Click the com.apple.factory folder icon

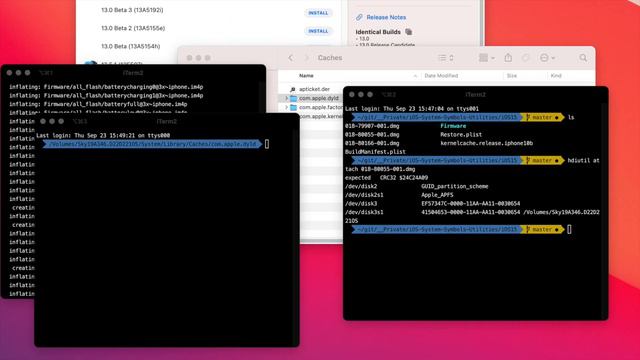[x=293, y=107]
